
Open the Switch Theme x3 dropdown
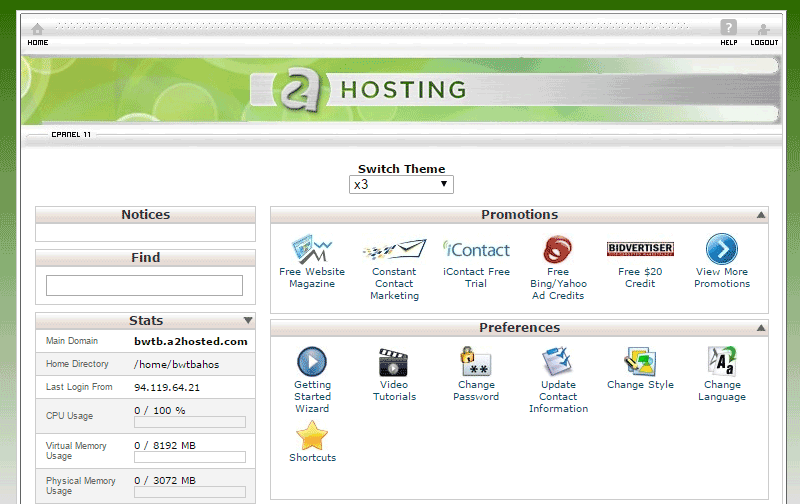401,185
